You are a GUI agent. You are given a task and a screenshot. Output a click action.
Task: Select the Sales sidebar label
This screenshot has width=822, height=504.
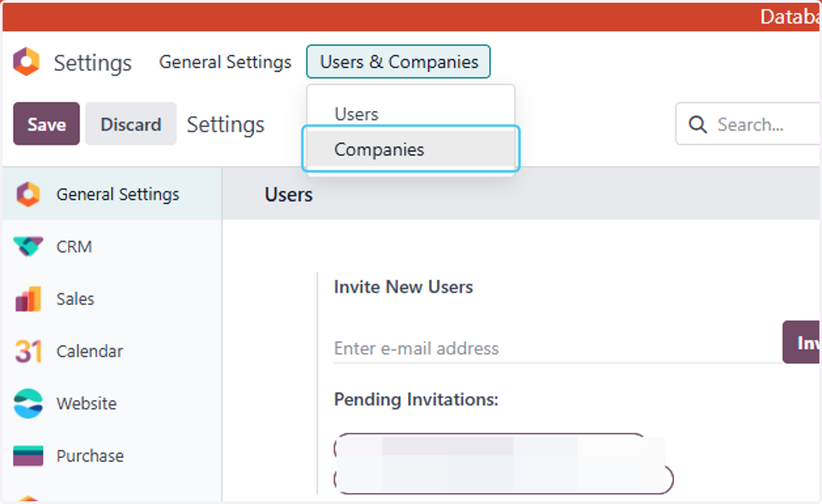[75, 299]
